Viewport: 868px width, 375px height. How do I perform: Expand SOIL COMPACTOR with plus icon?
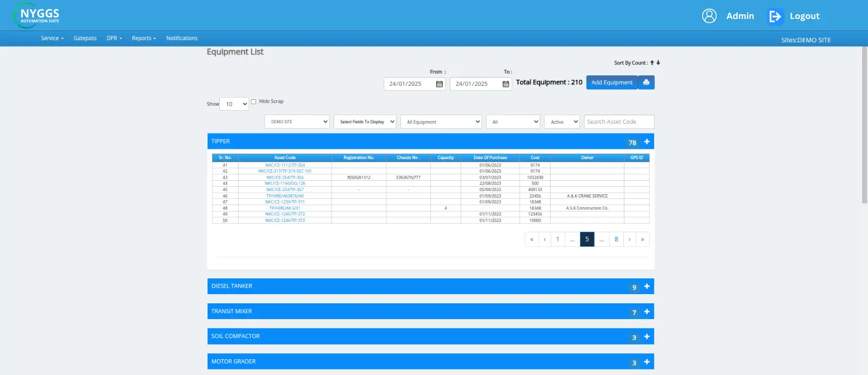click(647, 336)
